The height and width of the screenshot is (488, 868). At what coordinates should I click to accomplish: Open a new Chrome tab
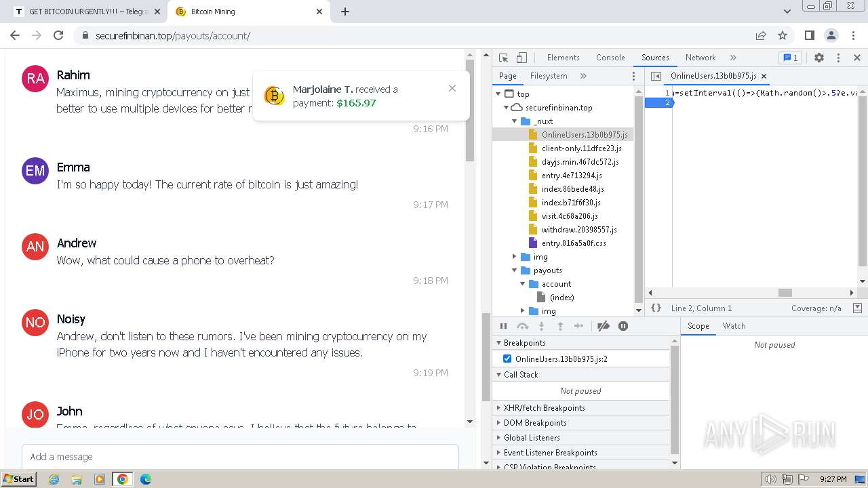(345, 12)
